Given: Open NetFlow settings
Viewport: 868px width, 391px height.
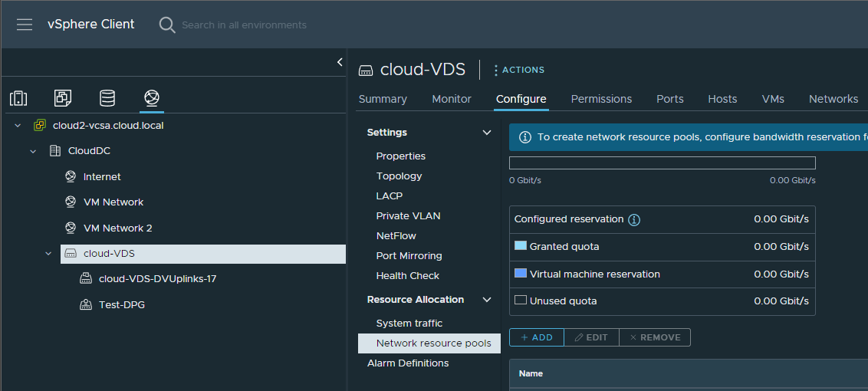Looking at the screenshot, I should [396, 236].
